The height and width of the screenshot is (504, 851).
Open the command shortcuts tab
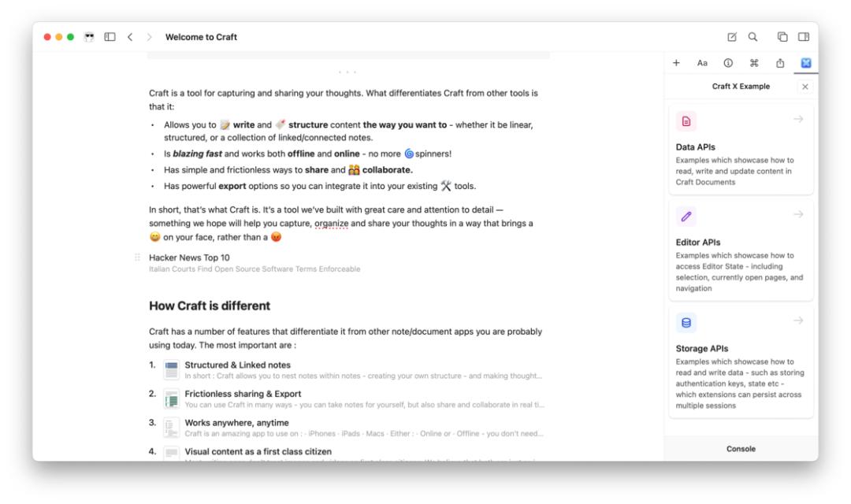click(754, 63)
